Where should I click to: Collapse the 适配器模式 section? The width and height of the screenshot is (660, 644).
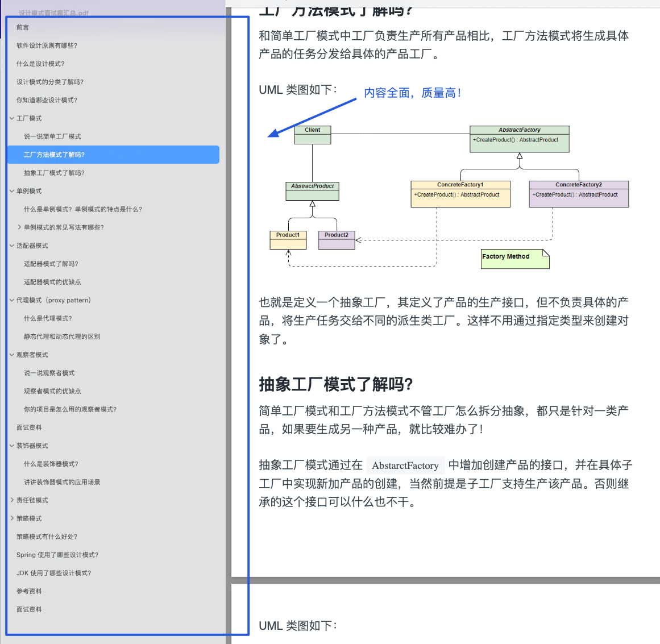(x=11, y=246)
